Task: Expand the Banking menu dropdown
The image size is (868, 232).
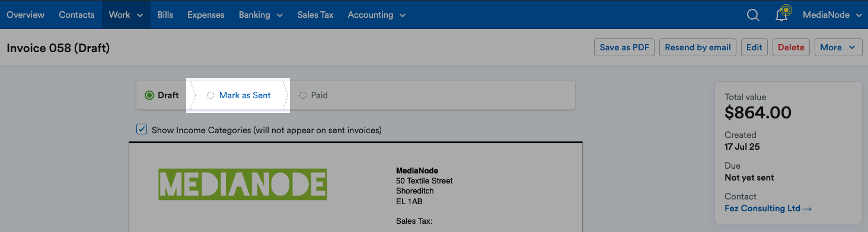Action: 261,15
